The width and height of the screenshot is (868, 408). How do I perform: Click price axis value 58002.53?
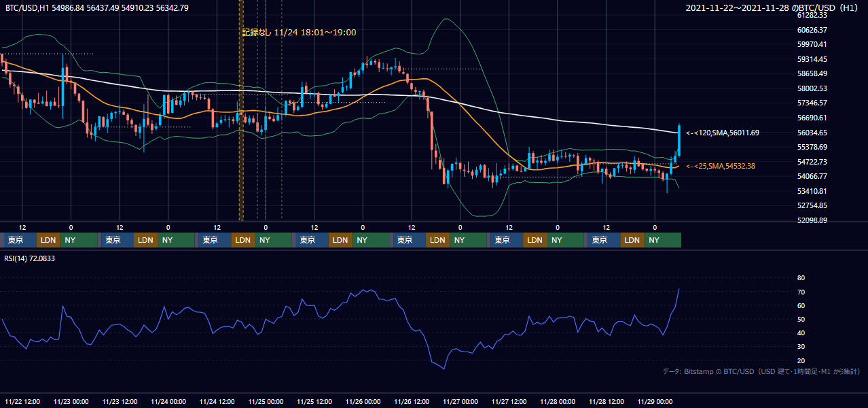(x=812, y=88)
